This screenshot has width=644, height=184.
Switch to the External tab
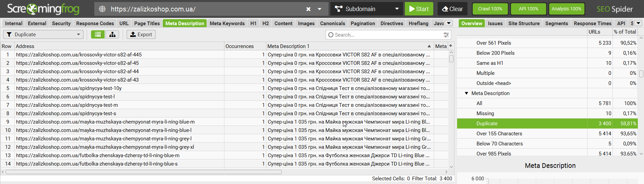pyautogui.click(x=37, y=23)
